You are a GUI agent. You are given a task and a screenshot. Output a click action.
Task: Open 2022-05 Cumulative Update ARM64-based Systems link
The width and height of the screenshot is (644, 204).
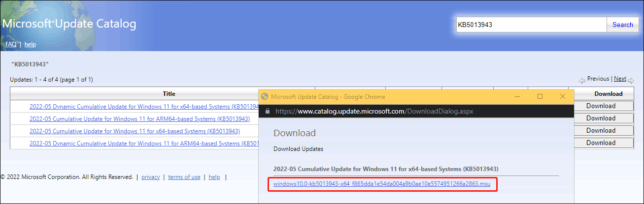pos(139,118)
